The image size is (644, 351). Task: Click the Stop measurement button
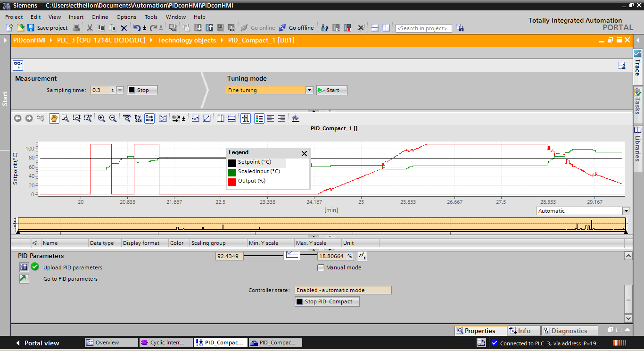pyautogui.click(x=142, y=90)
